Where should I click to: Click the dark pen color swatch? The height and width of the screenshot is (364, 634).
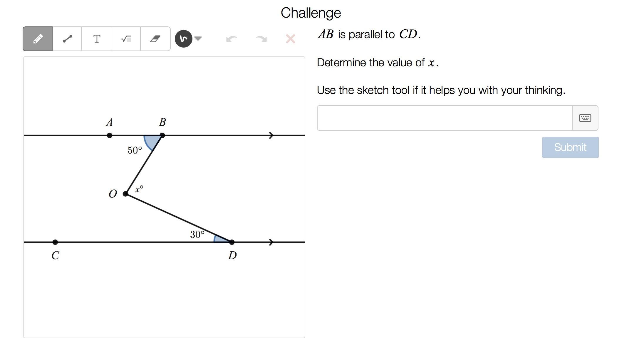pyautogui.click(x=184, y=39)
